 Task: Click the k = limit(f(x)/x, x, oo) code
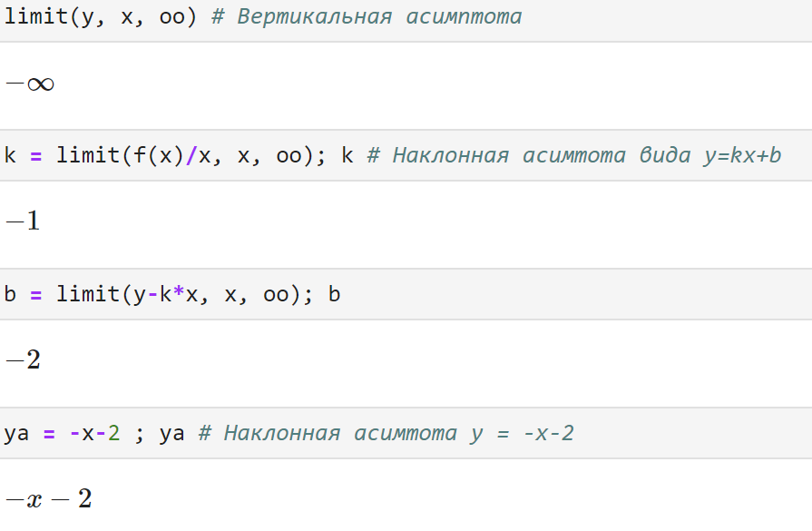tap(165, 155)
